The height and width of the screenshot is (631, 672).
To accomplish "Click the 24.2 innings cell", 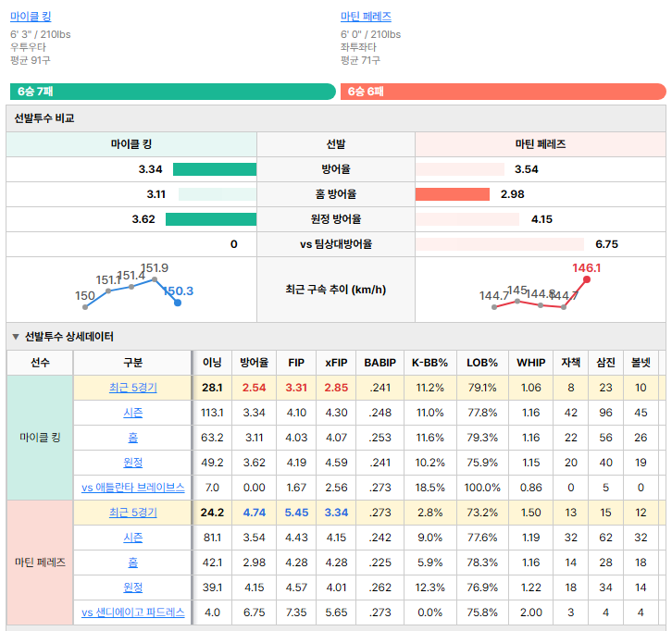I will (212, 513).
